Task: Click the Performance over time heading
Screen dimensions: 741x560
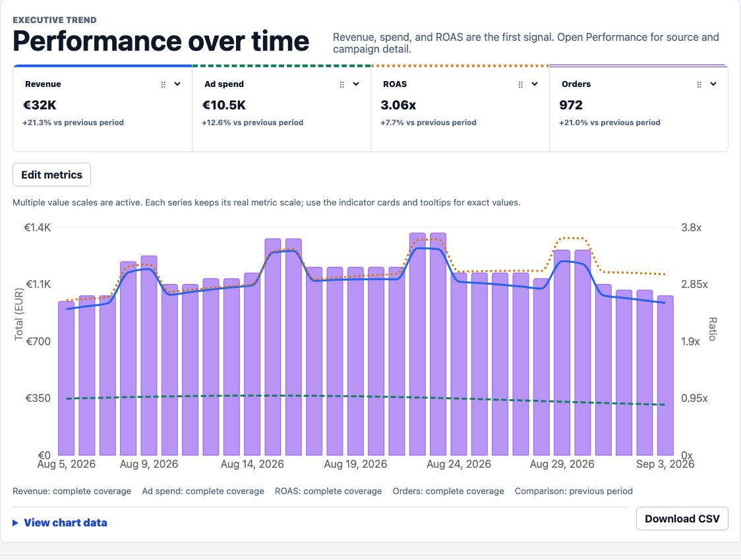Action: click(161, 41)
